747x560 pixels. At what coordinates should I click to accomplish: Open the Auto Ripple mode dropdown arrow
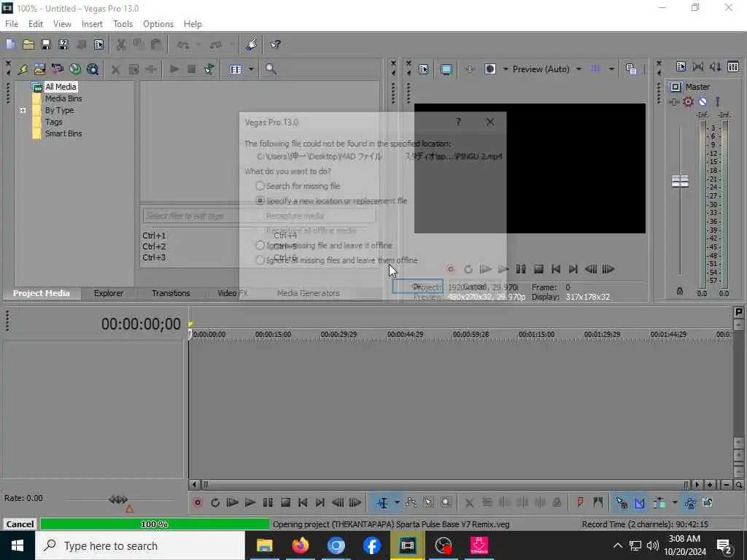(x=674, y=502)
